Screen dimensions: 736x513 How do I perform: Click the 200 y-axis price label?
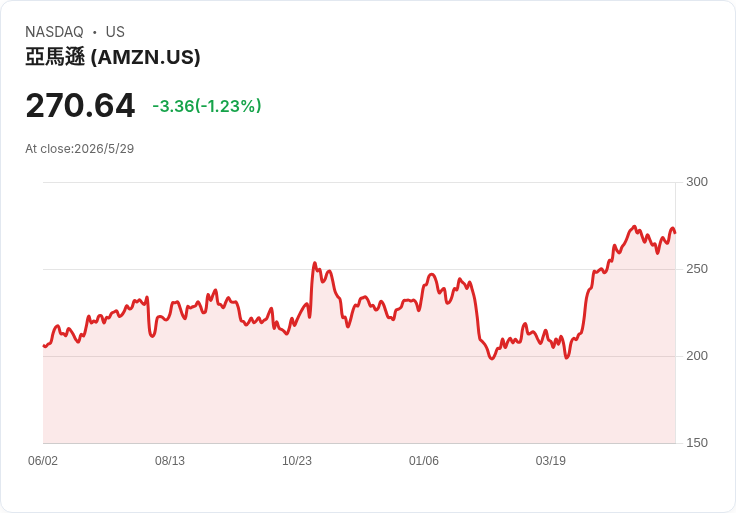tap(697, 356)
